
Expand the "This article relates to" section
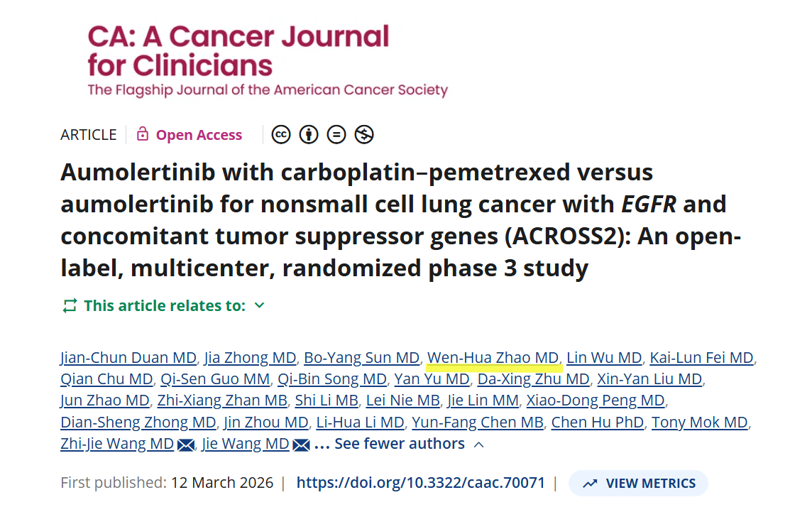[259, 306]
